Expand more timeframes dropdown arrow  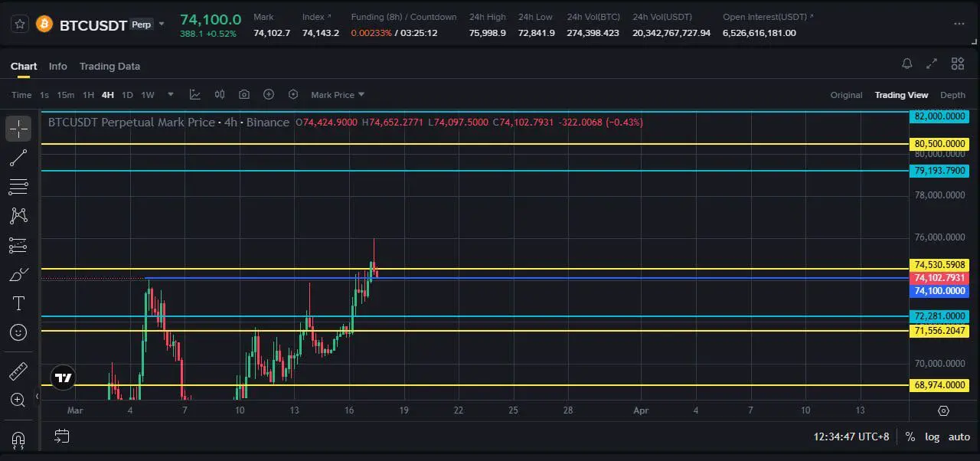(171, 95)
